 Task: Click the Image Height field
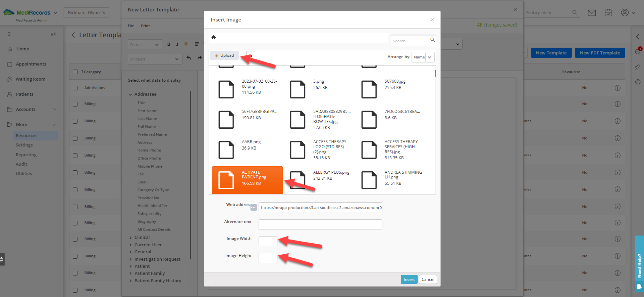(268, 258)
